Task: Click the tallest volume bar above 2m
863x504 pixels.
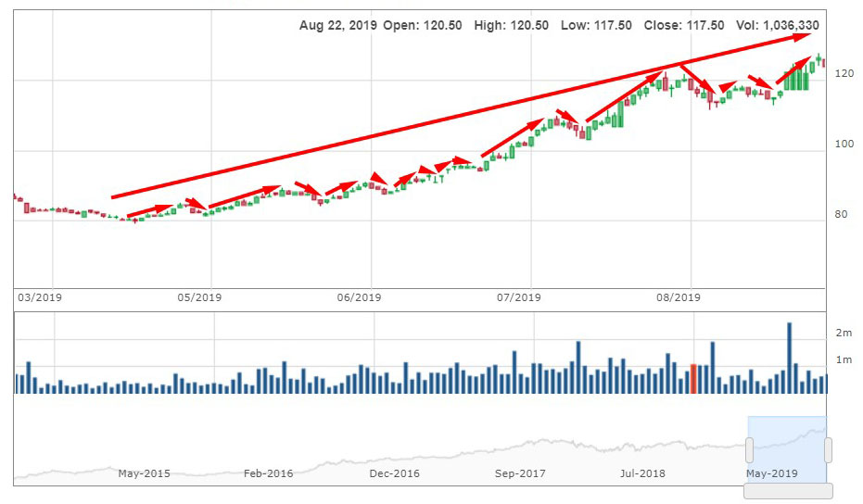Action: [x=789, y=358]
